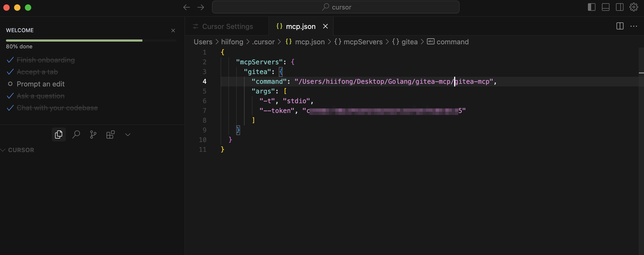Expand additional views chevron in activity bar

click(x=128, y=135)
